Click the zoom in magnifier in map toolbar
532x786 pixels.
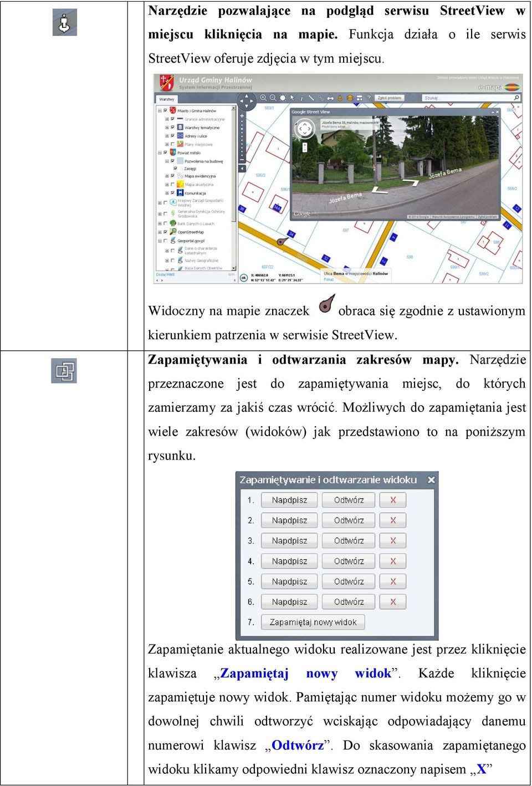[x=263, y=98]
